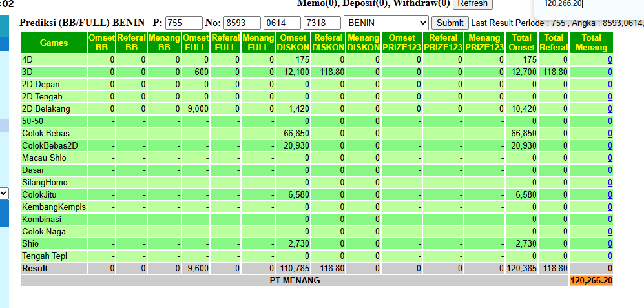Open the BENIN market dropdown

click(x=386, y=23)
